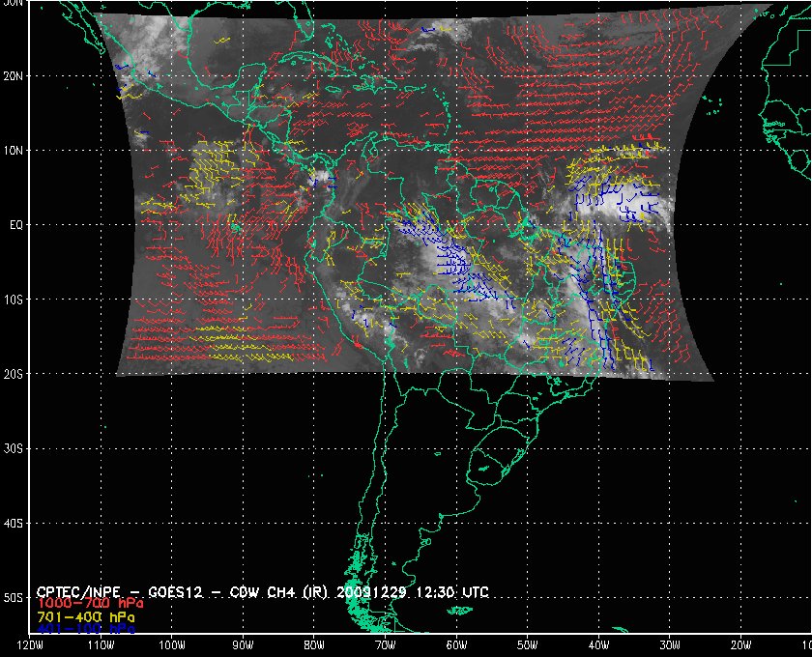Click the 120W longitude axis label
The image size is (812, 657).
coord(30,646)
